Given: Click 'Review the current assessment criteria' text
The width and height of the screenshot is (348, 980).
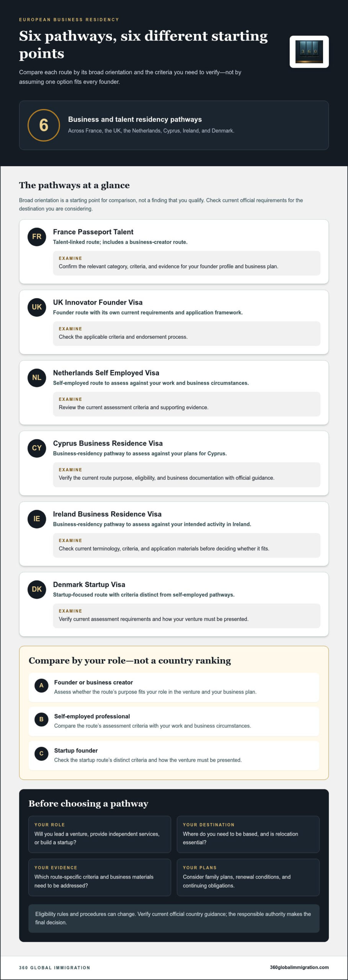Looking at the screenshot, I should (x=134, y=407).
